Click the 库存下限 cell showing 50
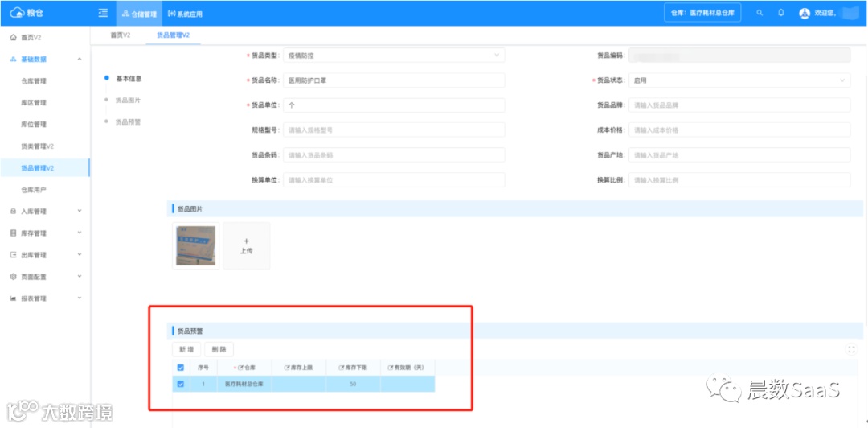The height and width of the screenshot is (428, 868). (353, 385)
